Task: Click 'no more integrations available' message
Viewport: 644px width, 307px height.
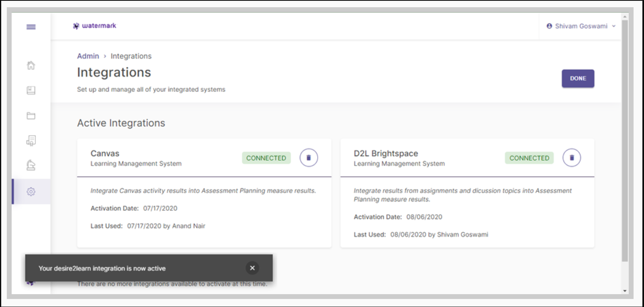Action: [x=172, y=284]
